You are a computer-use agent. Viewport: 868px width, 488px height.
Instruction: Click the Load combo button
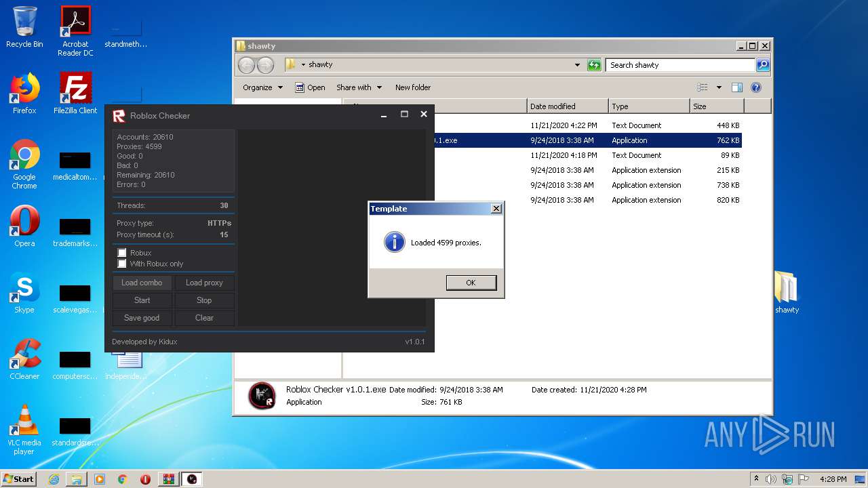click(x=142, y=283)
